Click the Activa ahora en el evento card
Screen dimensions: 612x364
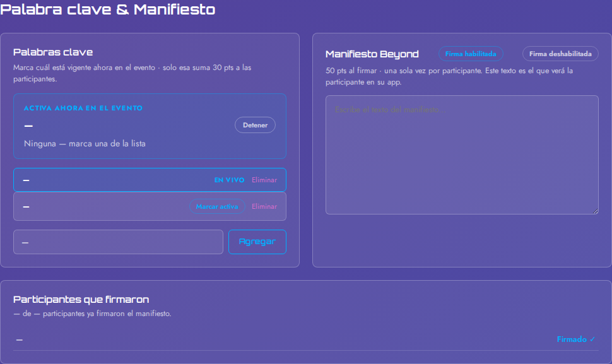pos(150,126)
